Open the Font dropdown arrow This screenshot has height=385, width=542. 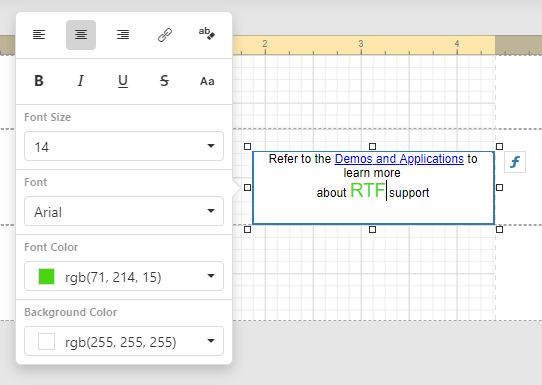coord(211,211)
